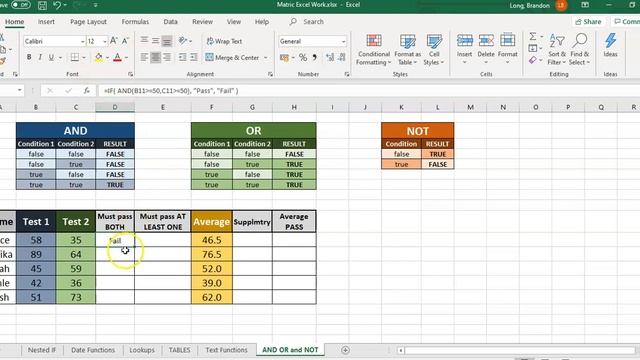Apply the red Font Color swatch

(x=118, y=58)
